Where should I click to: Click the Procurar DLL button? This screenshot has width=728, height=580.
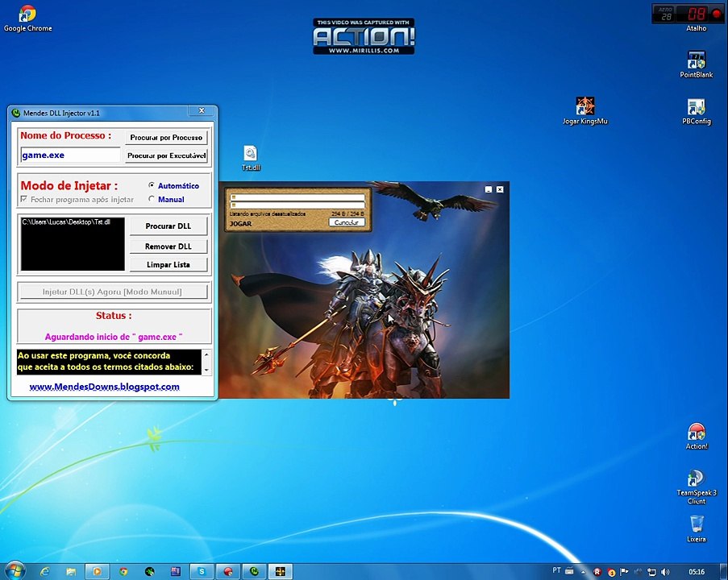pos(168,226)
